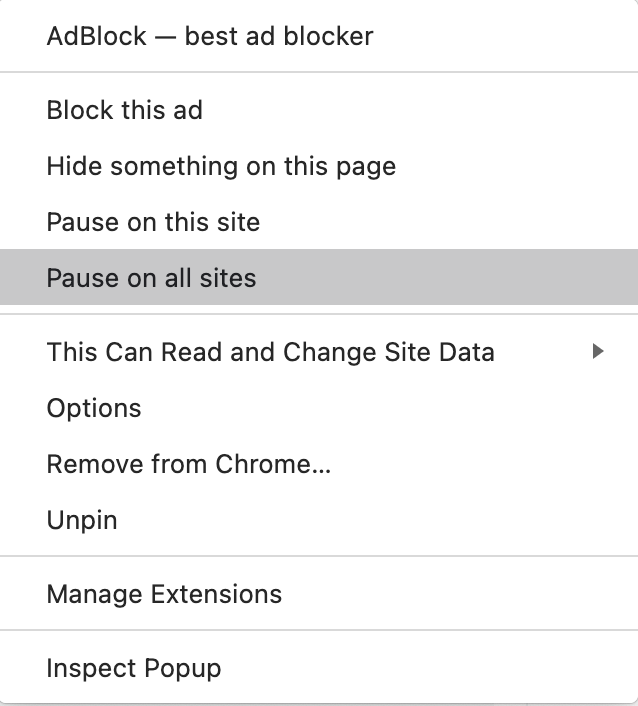Image resolution: width=638 pixels, height=706 pixels.
Task: Choose Inspect Popup
Action: point(134,668)
